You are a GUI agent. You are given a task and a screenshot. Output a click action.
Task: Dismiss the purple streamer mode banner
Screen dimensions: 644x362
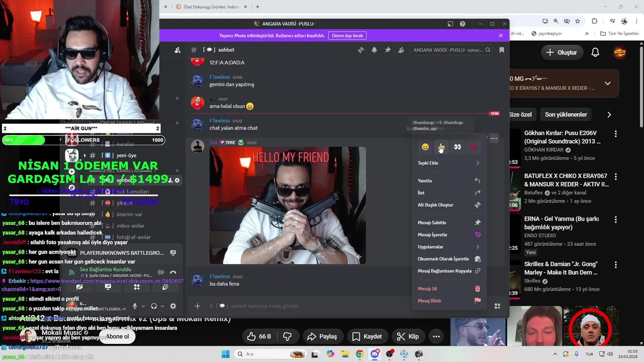point(501,36)
